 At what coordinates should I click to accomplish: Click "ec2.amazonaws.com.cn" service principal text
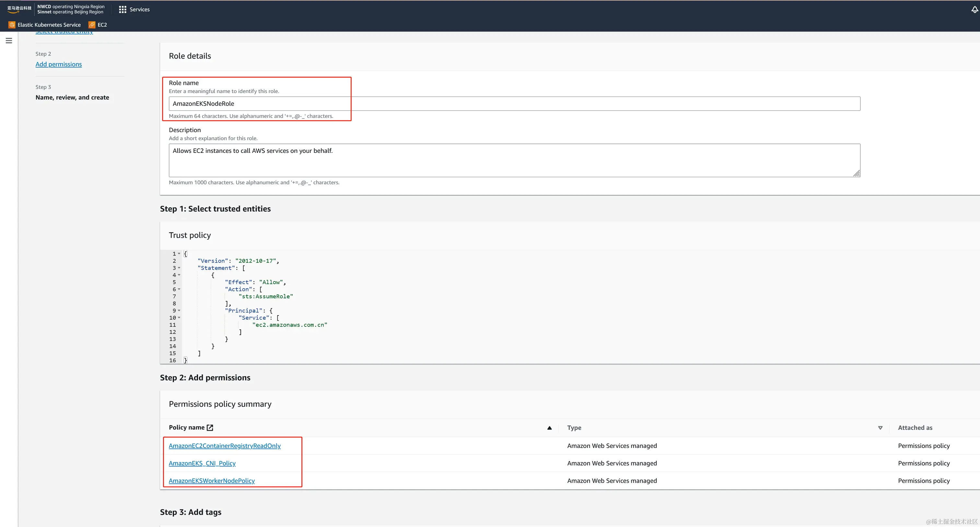[x=289, y=325]
